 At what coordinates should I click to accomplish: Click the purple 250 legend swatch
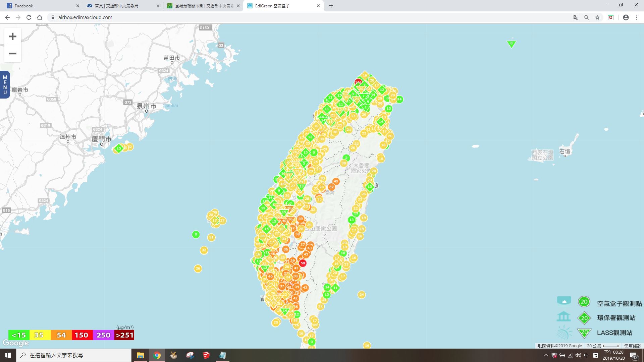coord(103,335)
